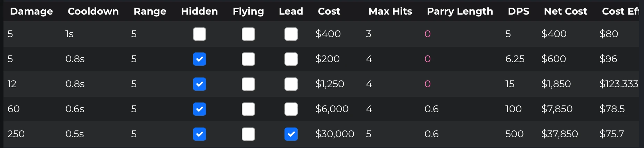The image size is (644, 148).
Task: Disable Hidden for the 60 damage row
Action: [x=199, y=109]
